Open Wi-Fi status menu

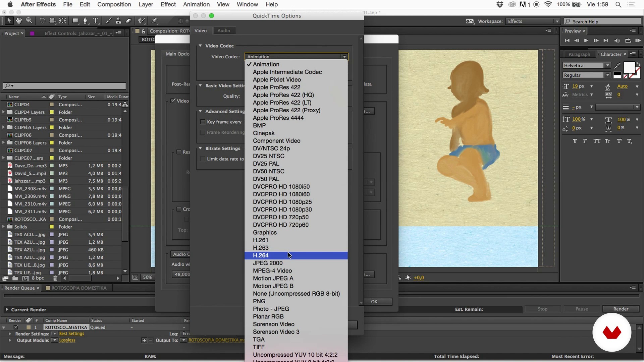pos(548,4)
